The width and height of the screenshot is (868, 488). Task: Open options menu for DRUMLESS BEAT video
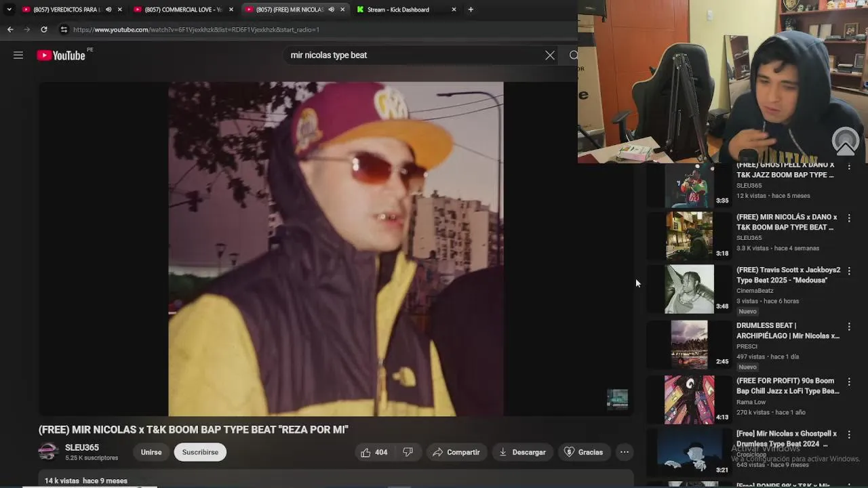pos(849,327)
